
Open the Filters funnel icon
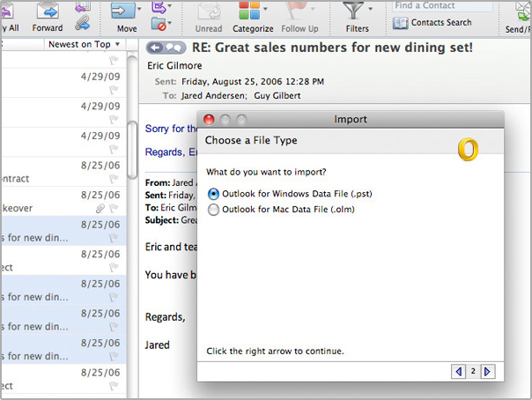[353, 11]
